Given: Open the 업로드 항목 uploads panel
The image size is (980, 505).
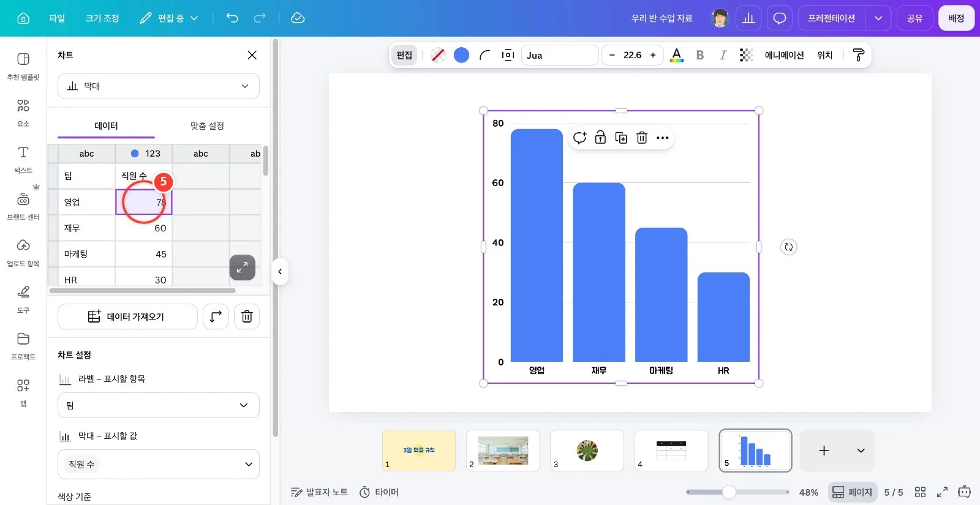Looking at the screenshot, I should pos(23,253).
